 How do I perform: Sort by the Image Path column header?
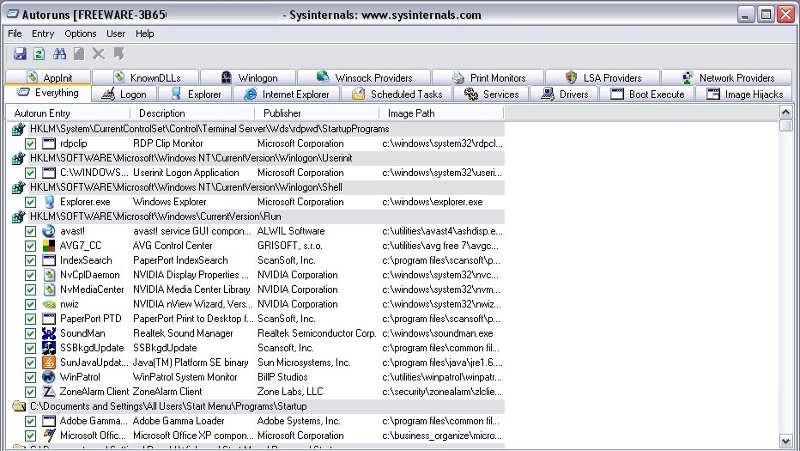click(x=441, y=113)
